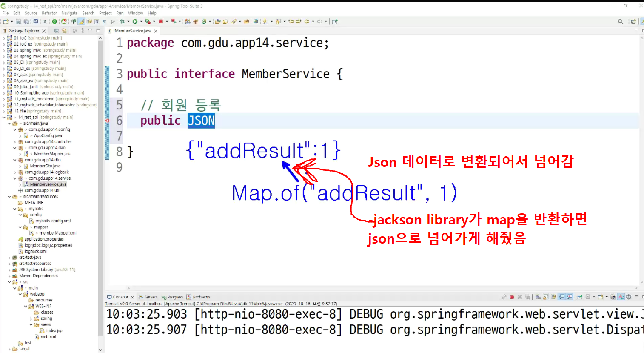Toggle console Word Wrap

point(553,297)
